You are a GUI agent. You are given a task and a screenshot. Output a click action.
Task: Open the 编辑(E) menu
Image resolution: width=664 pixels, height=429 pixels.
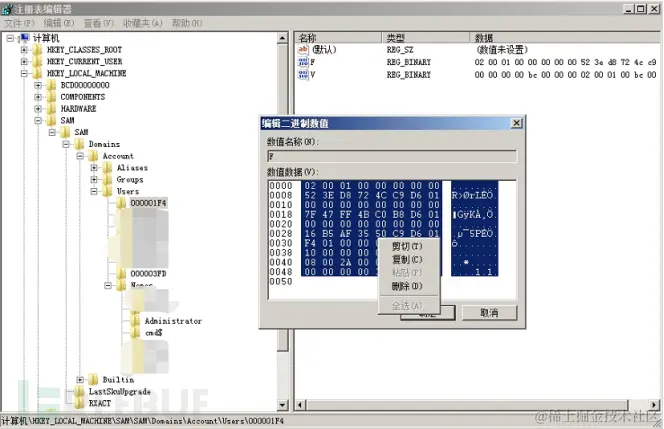[x=59, y=23]
